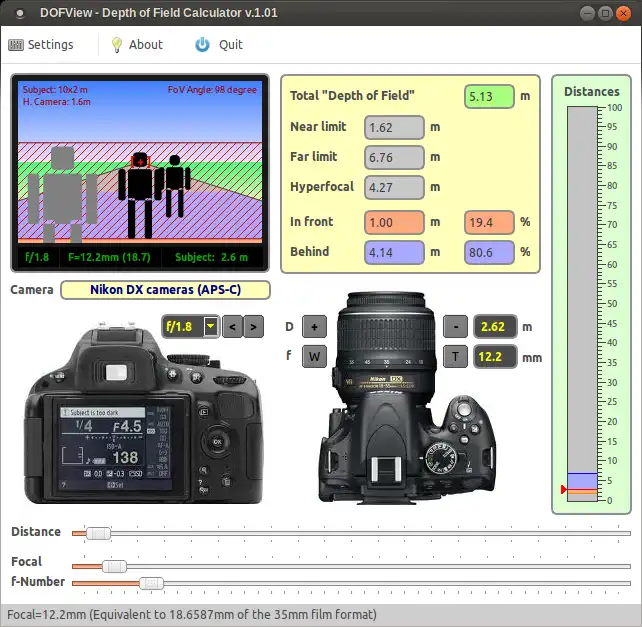Click the Behind 80.6 percent value

click(x=489, y=252)
